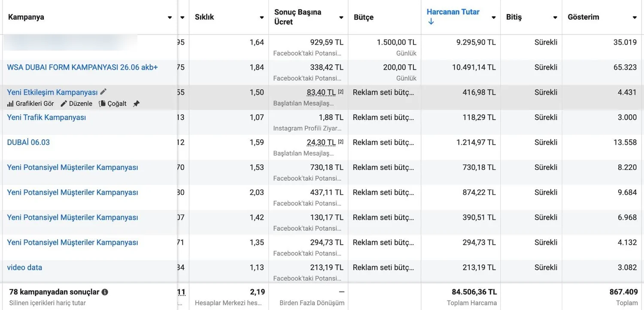Open WSA DUBAI FORM KAMPANYASI 26.06 akb+ campaign
The height and width of the screenshot is (310, 644).
click(82, 67)
